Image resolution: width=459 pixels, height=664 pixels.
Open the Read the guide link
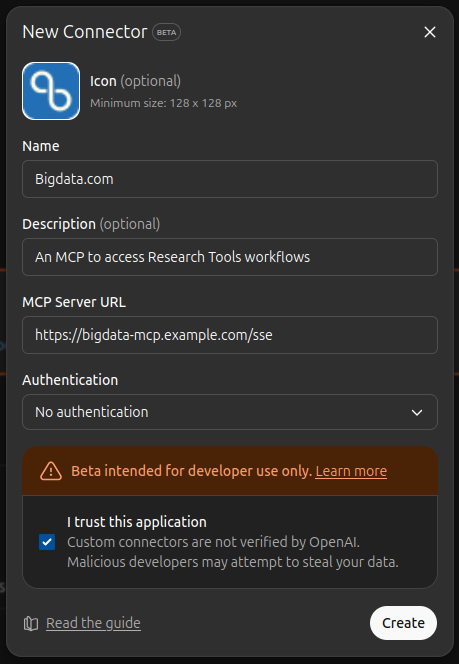pos(93,623)
